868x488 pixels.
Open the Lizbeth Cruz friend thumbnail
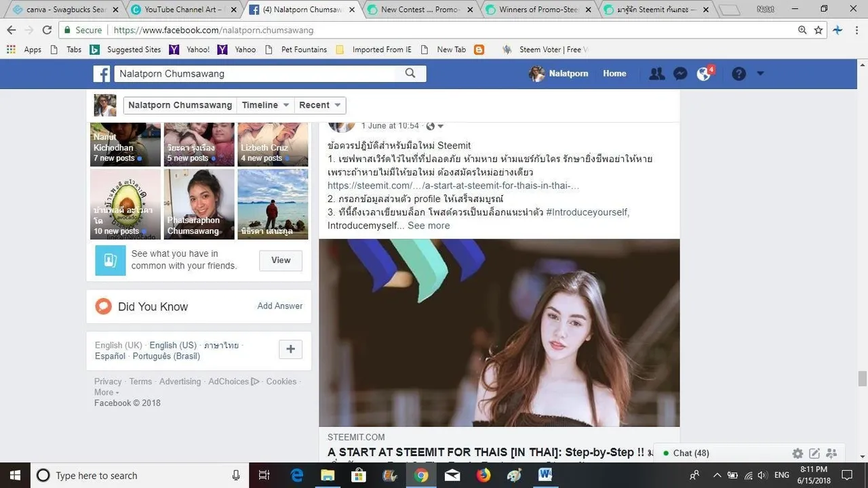click(x=273, y=144)
